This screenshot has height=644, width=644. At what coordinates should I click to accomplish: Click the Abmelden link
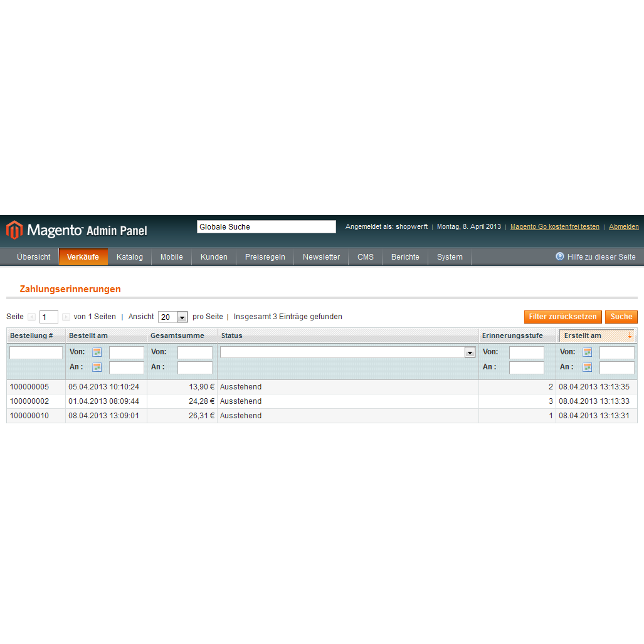tap(623, 227)
